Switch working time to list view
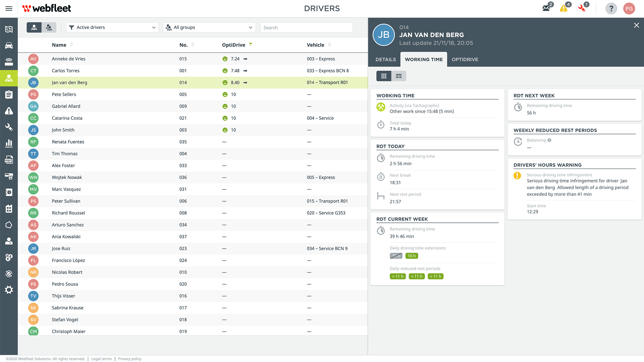644x362 pixels. [x=398, y=76]
